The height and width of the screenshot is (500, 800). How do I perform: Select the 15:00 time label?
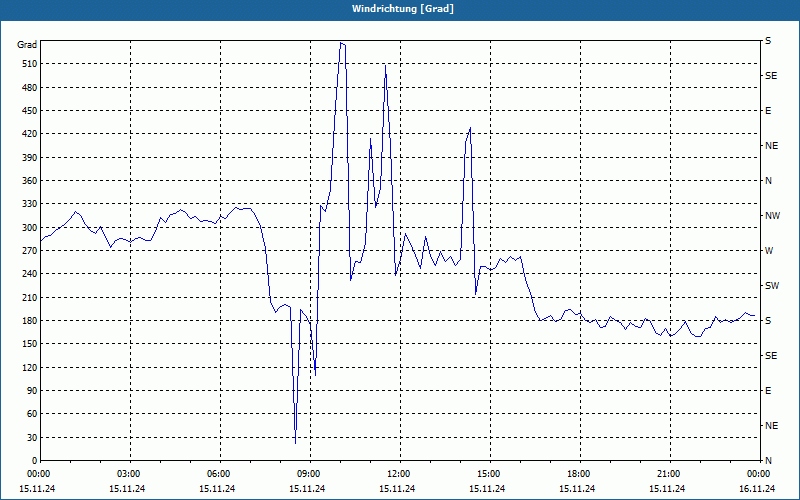point(490,473)
